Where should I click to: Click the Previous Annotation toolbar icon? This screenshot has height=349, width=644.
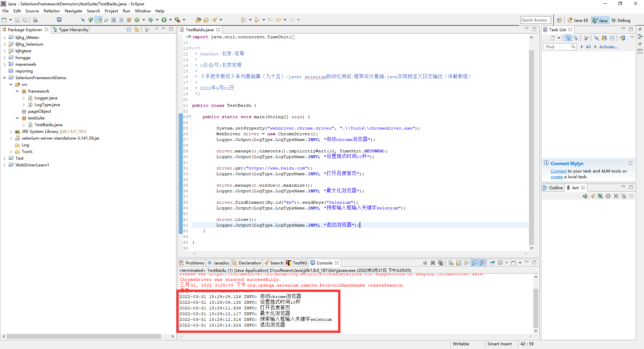257,20
